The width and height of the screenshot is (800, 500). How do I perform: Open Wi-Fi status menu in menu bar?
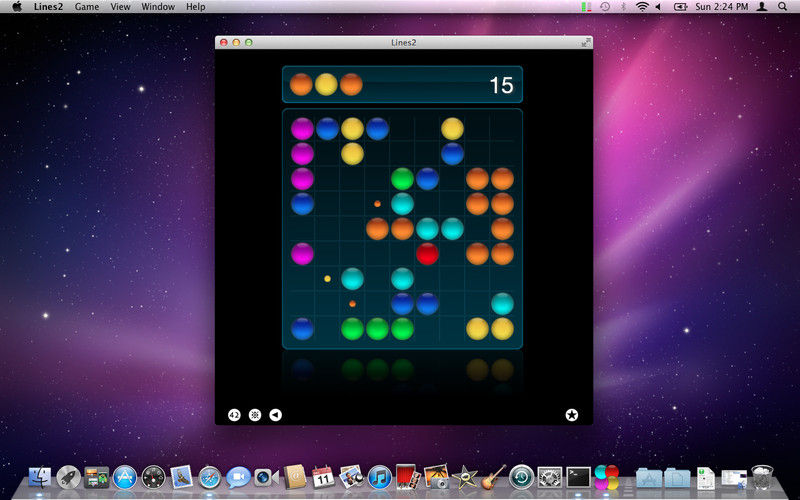pos(642,7)
